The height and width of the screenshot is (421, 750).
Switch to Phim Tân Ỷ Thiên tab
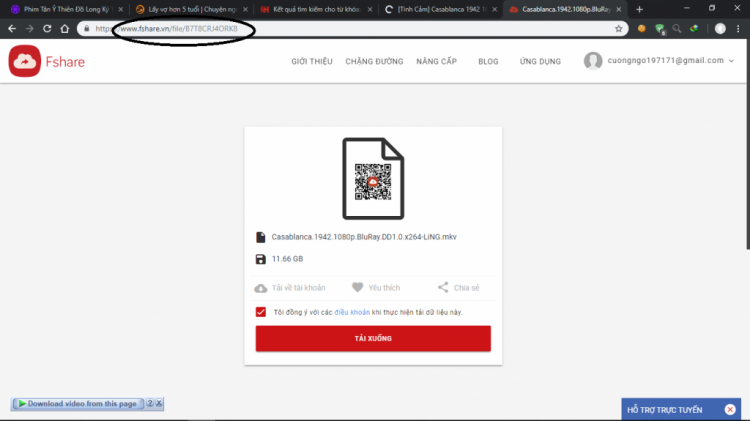66,9
